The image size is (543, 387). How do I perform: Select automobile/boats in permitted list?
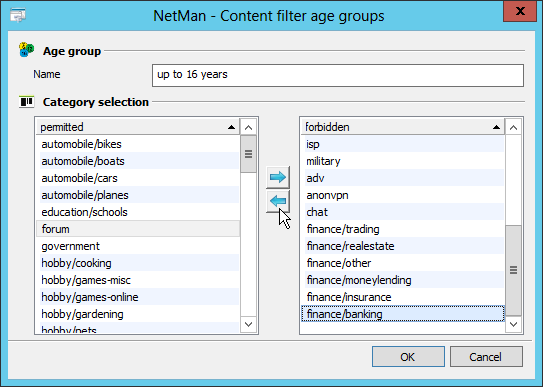pos(138,161)
